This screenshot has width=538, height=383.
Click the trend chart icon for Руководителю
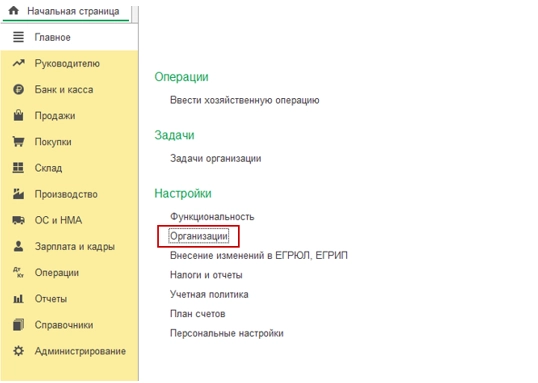[19, 63]
